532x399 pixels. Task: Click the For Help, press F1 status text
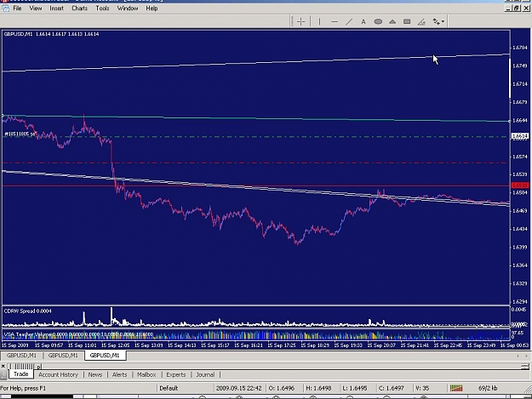coord(23,388)
